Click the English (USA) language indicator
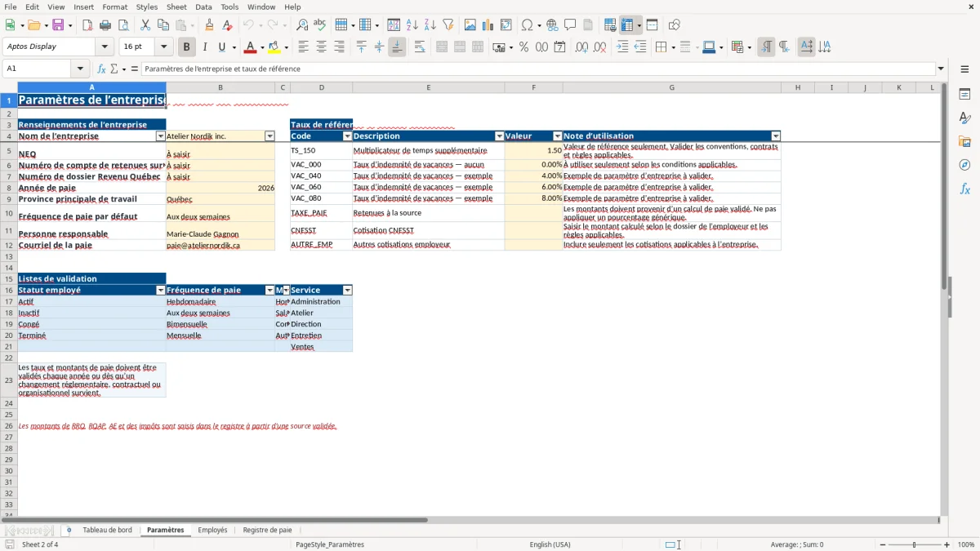The width and height of the screenshot is (980, 551). coord(550,544)
